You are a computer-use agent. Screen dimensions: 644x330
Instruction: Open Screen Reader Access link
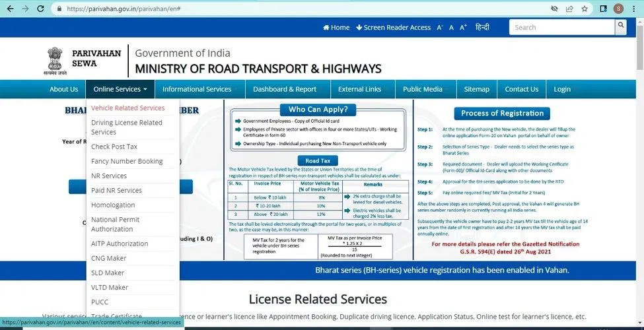click(x=394, y=28)
